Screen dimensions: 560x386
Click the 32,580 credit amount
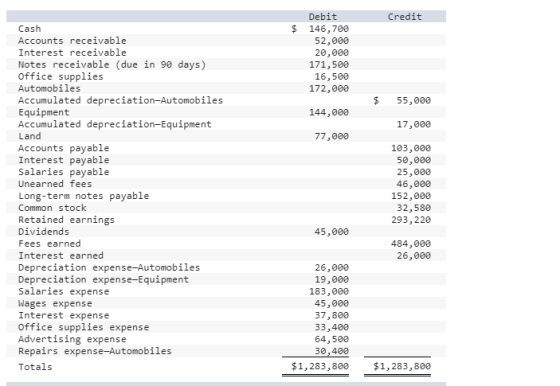[414, 208]
